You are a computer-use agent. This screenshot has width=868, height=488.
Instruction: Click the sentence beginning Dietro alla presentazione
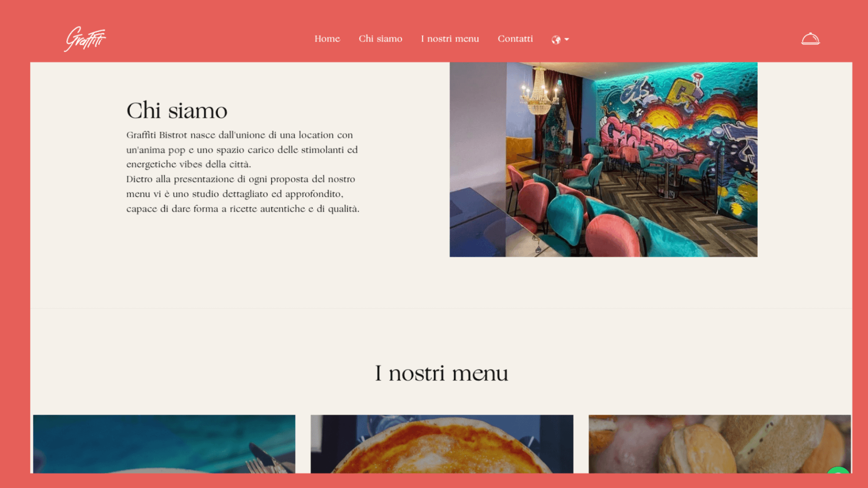243,194
